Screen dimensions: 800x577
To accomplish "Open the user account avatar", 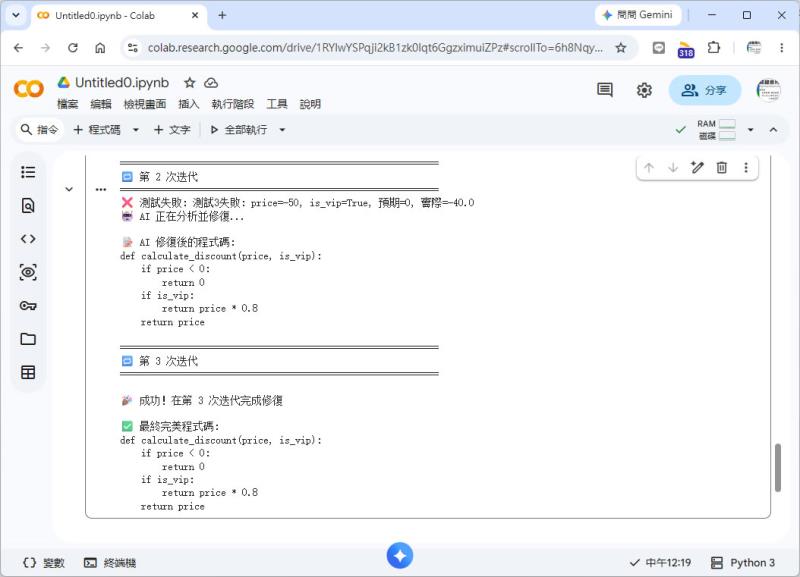I will pos(768,90).
